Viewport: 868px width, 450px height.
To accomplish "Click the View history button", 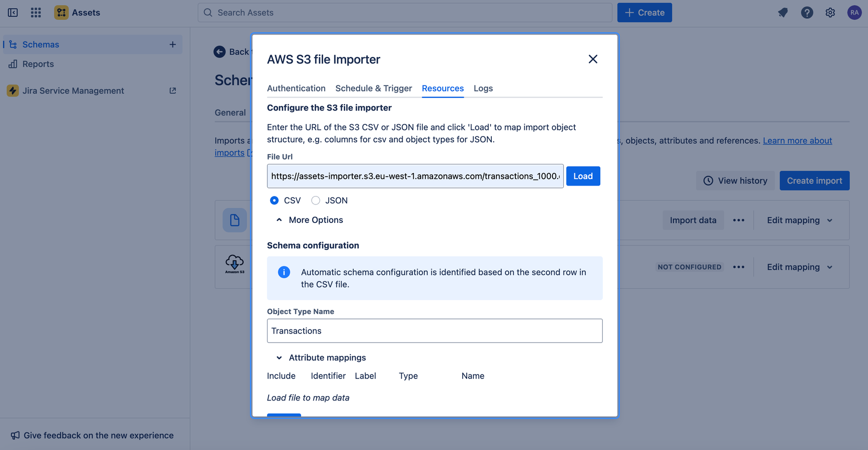I will point(735,180).
